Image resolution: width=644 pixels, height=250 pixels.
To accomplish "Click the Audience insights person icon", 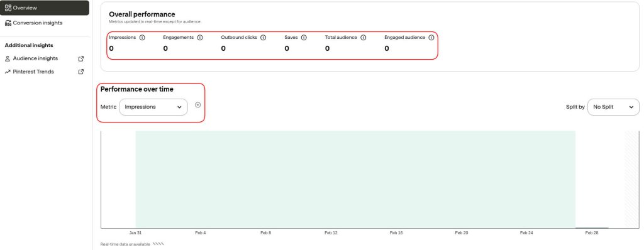I will coord(8,58).
